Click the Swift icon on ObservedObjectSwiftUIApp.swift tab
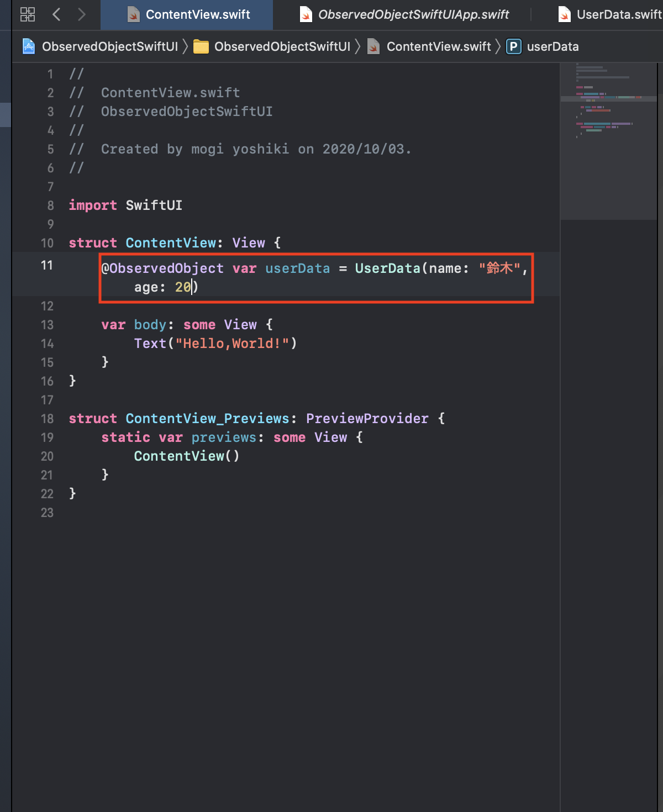663x812 pixels. click(x=306, y=15)
